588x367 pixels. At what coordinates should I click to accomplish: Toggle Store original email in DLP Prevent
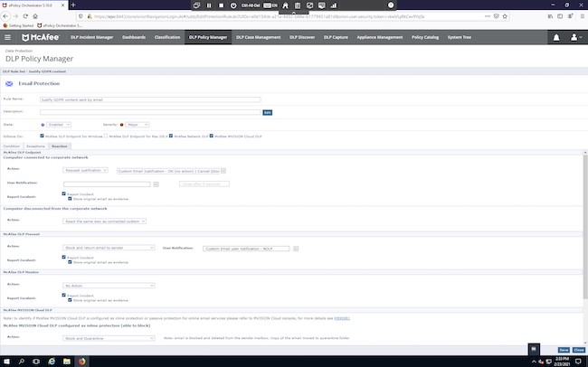click(x=70, y=261)
